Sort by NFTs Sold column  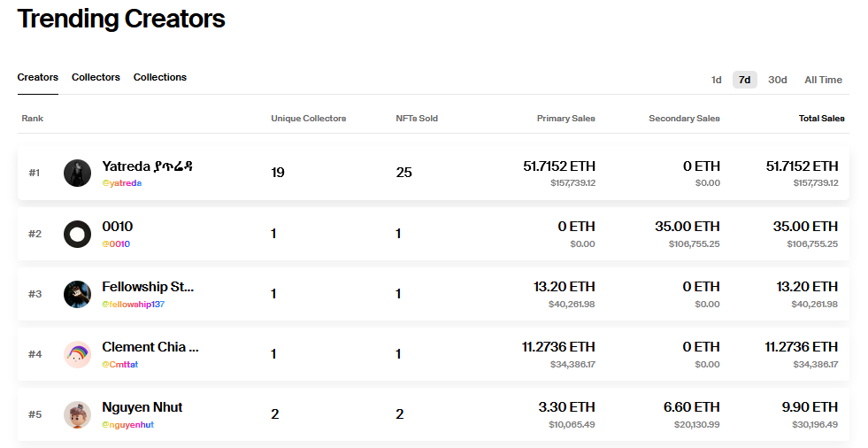click(x=417, y=119)
